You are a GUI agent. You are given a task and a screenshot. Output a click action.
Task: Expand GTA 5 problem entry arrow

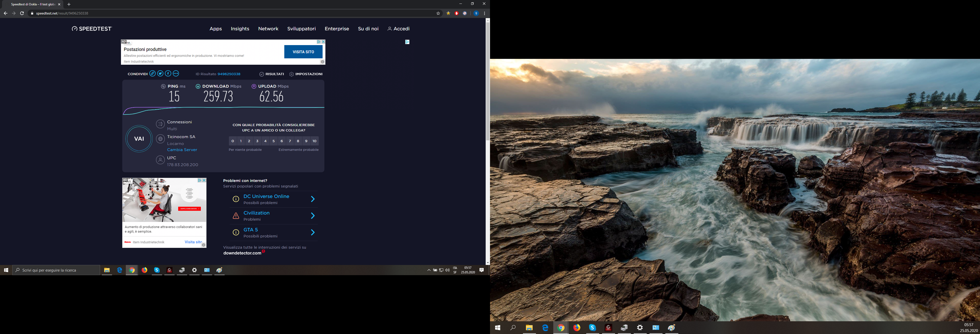(312, 233)
